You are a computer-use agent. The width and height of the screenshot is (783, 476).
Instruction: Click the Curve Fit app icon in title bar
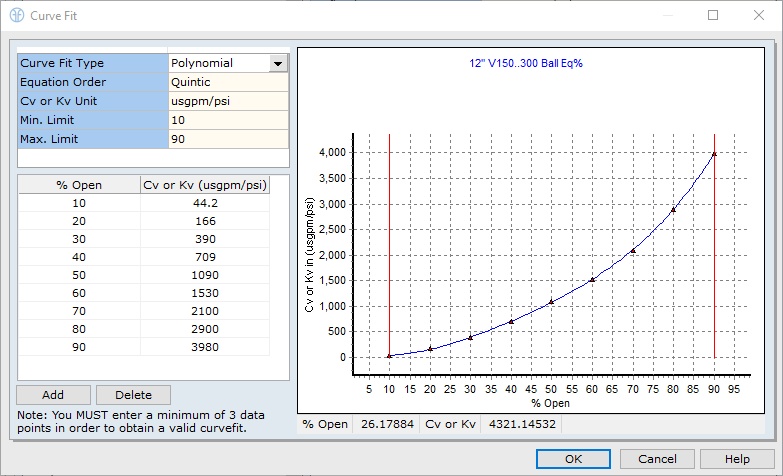[17, 16]
